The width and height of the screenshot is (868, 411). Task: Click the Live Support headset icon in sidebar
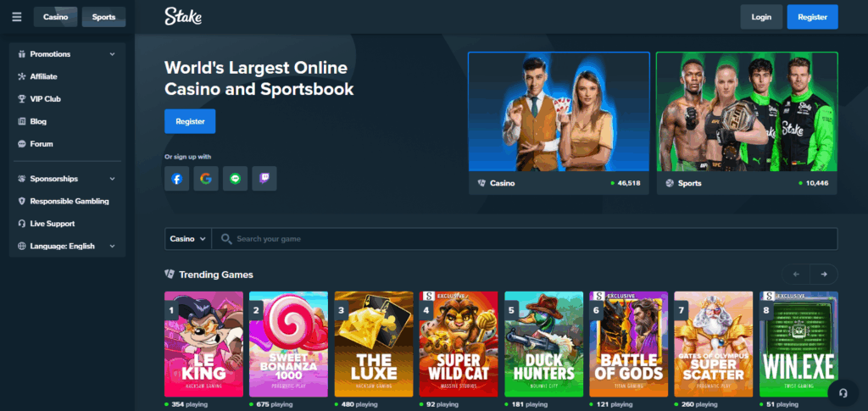22,224
